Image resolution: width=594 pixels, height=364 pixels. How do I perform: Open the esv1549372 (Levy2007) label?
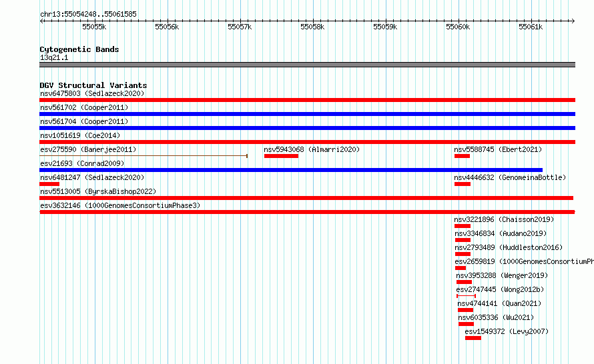507,331
